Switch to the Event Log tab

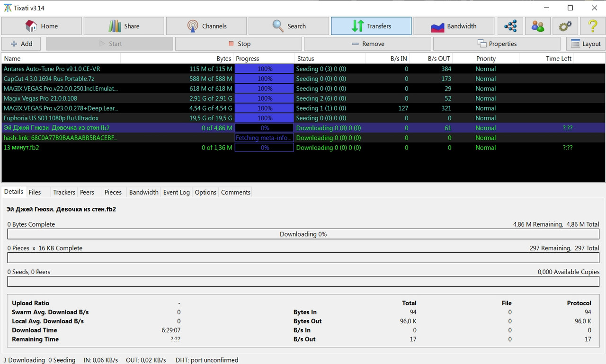tap(176, 192)
